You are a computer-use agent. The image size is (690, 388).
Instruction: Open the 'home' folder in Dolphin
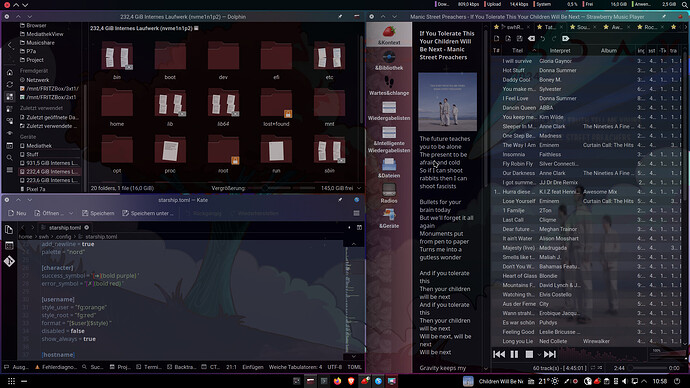[x=117, y=108]
